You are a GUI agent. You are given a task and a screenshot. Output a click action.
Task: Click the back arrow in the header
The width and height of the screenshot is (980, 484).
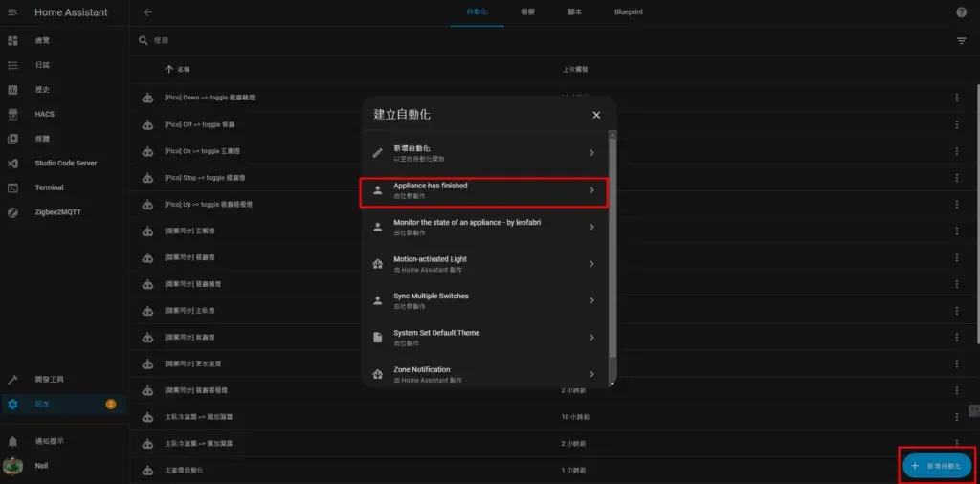[x=147, y=12]
